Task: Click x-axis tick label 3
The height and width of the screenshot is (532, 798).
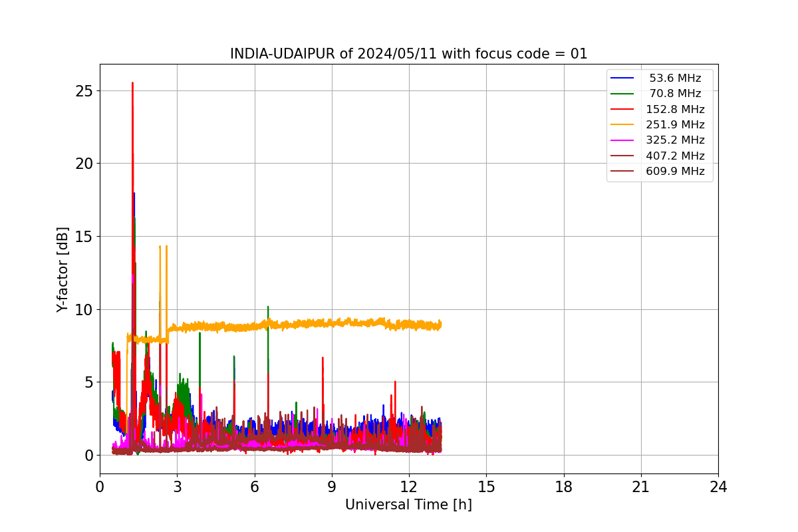Action: click(177, 487)
